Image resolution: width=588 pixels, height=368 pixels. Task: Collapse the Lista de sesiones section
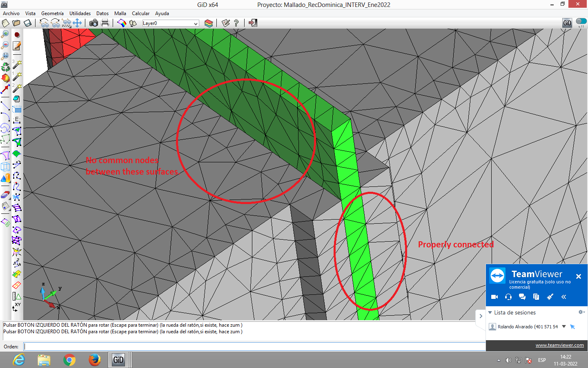click(x=490, y=312)
